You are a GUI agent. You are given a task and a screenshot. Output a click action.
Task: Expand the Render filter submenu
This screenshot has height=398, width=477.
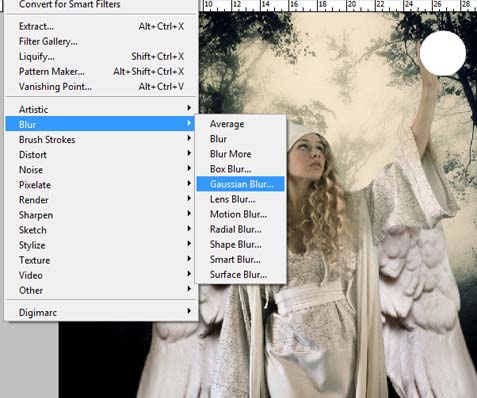[x=100, y=200]
